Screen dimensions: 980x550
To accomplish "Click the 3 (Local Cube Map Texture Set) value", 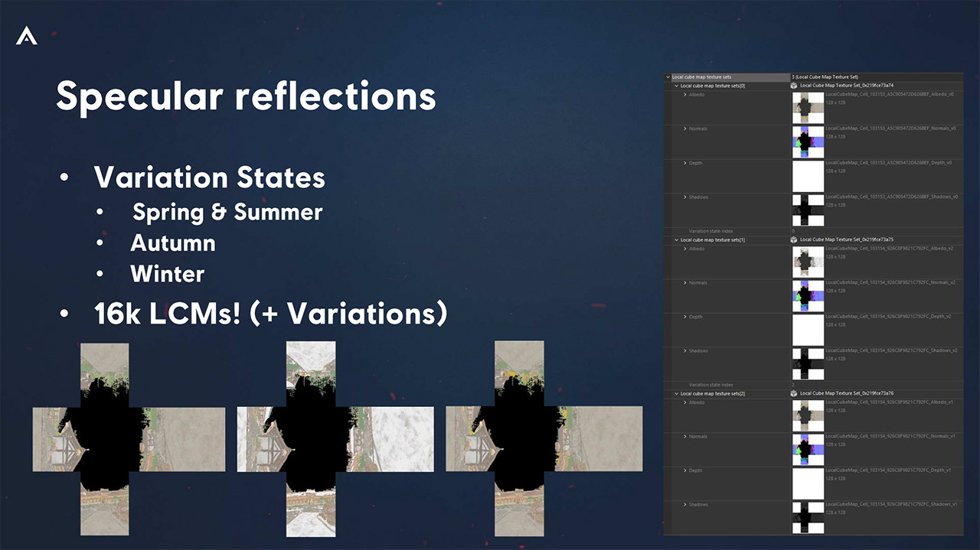I will coord(825,77).
